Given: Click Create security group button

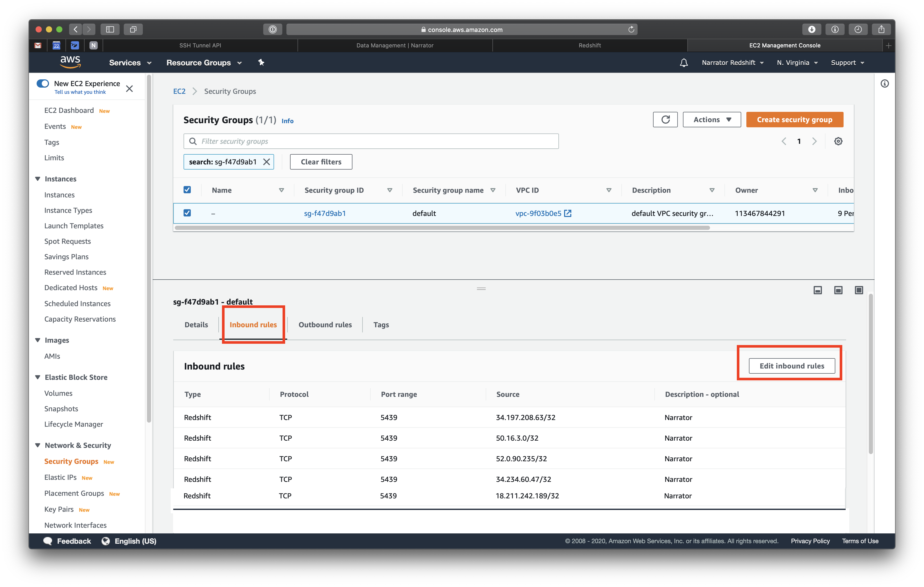Looking at the screenshot, I should tap(794, 120).
